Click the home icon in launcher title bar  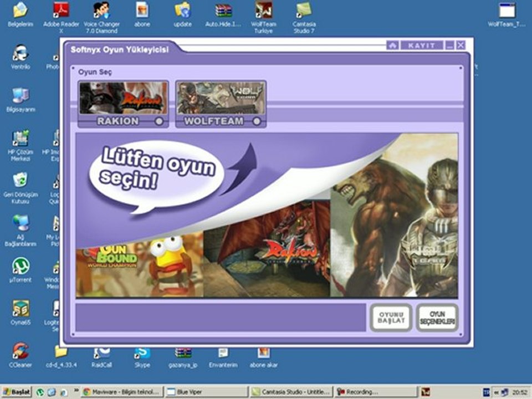[392, 45]
